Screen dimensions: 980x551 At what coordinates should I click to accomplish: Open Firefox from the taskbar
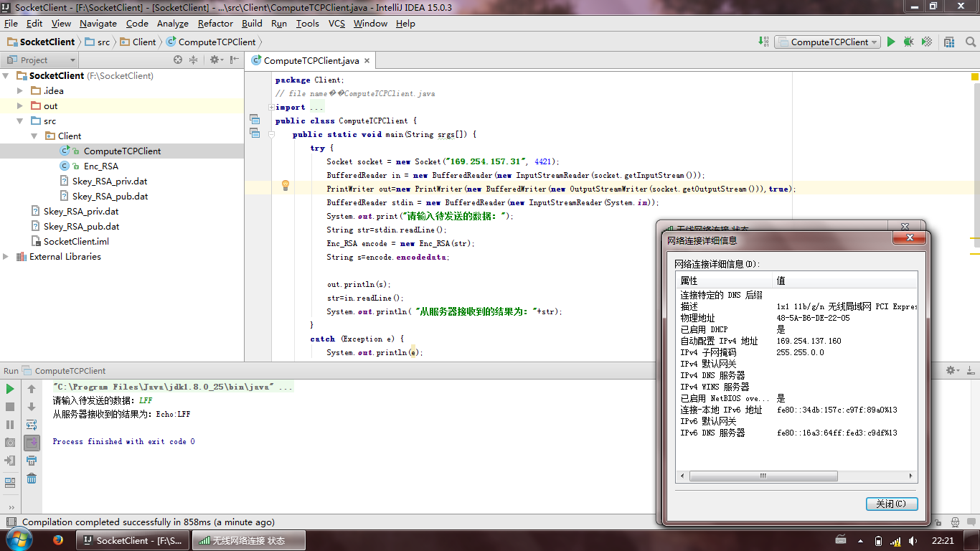pyautogui.click(x=58, y=540)
